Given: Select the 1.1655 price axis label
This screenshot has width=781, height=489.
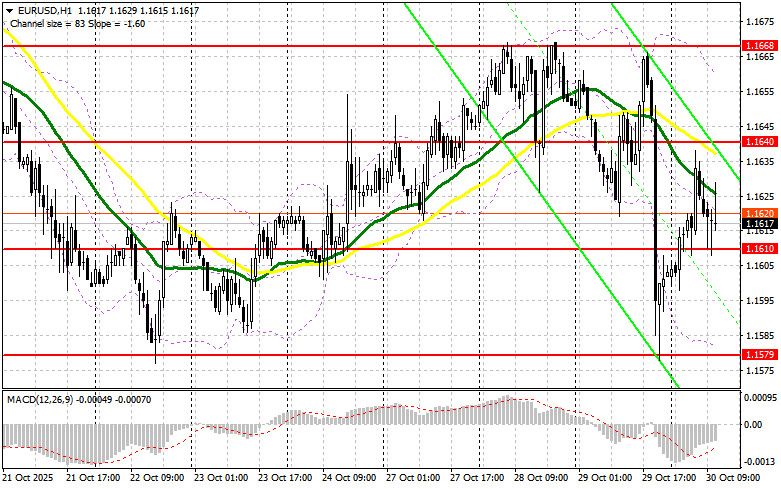Looking at the screenshot, I should pos(761,92).
